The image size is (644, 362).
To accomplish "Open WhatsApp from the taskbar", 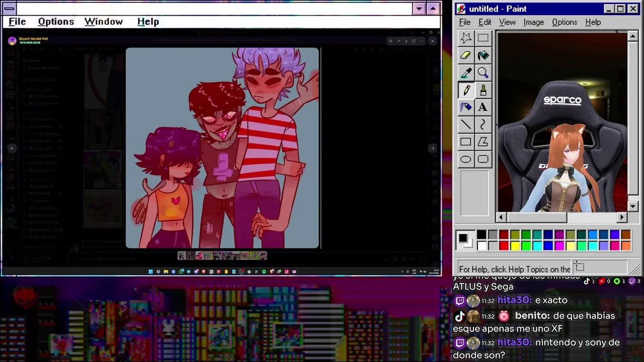I will [x=181, y=271].
